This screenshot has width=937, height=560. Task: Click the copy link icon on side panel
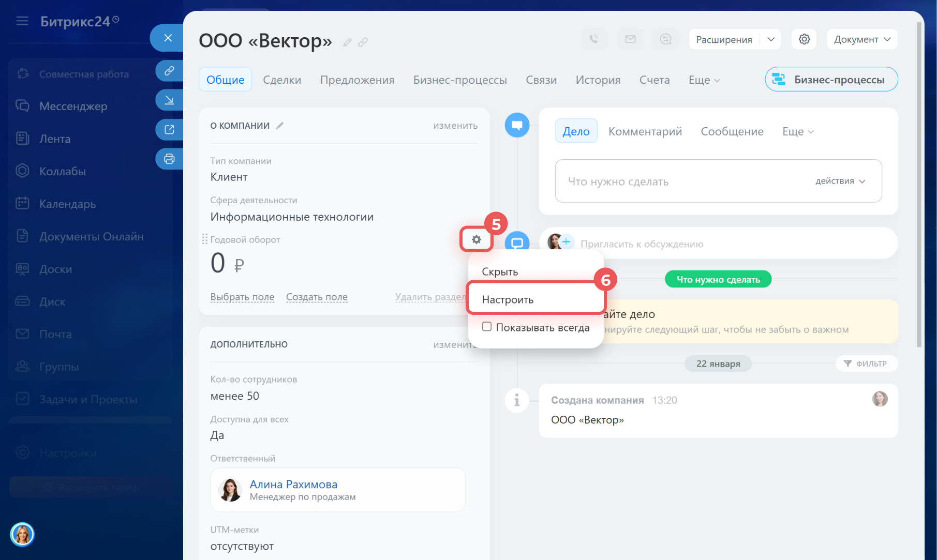click(169, 71)
